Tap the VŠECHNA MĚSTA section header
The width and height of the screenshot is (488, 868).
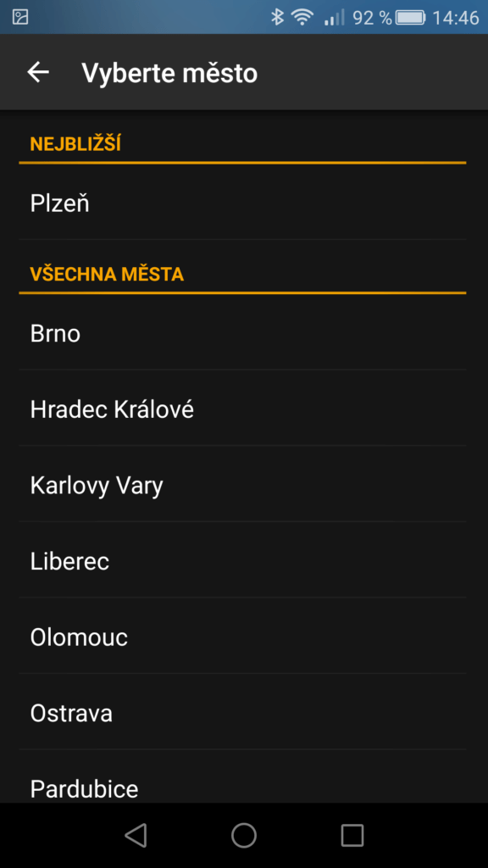point(107,274)
